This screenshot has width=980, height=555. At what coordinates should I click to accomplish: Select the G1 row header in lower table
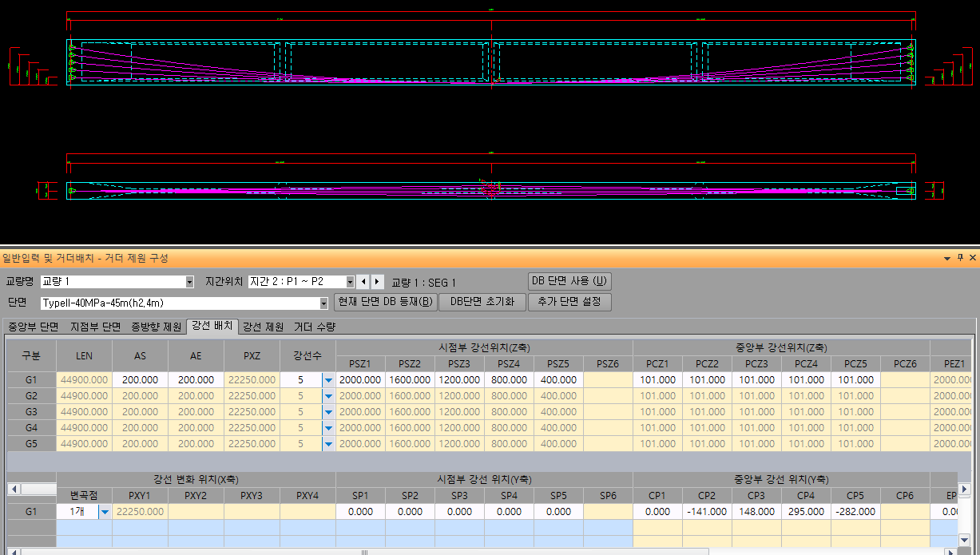[31, 512]
